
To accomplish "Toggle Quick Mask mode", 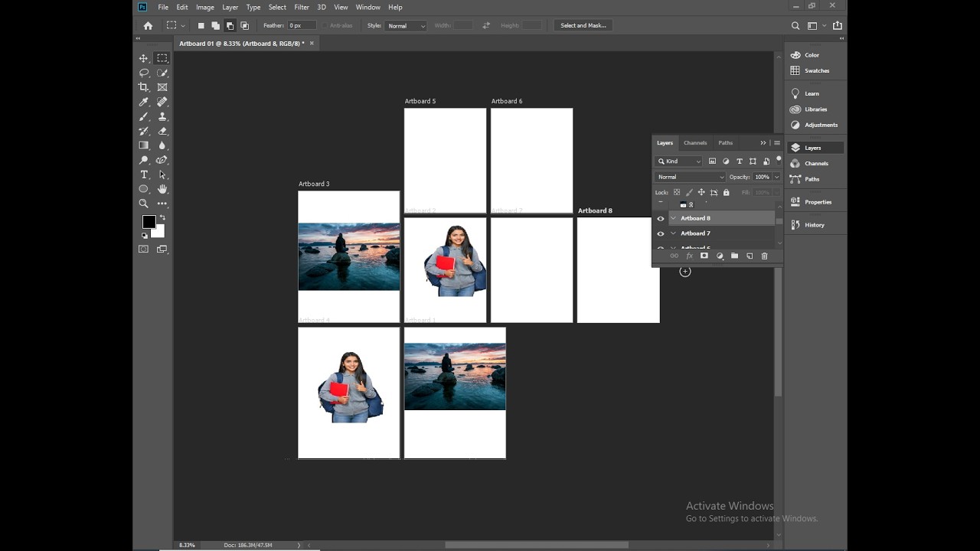I will tap(143, 249).
